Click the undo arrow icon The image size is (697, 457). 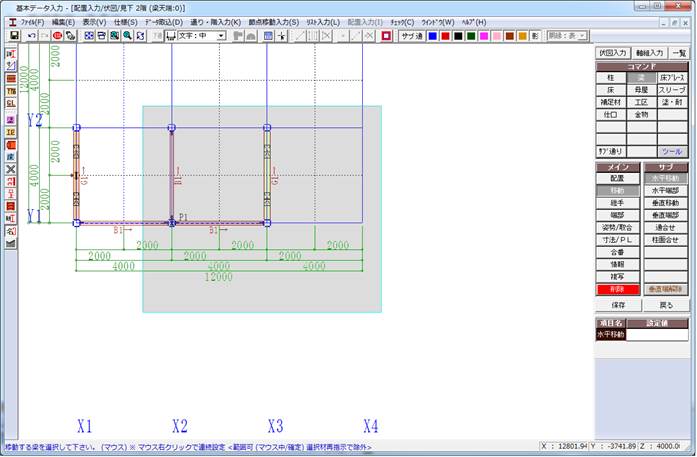pyautogui.click(x=32, y=36)
